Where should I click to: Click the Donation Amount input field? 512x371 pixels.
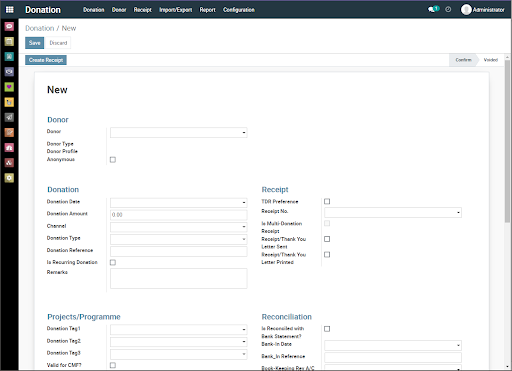pos(179,215)
